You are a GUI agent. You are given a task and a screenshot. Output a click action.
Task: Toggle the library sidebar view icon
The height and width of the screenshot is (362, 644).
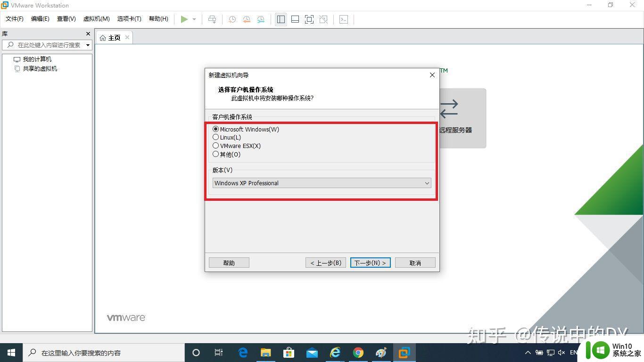point(281,19)
